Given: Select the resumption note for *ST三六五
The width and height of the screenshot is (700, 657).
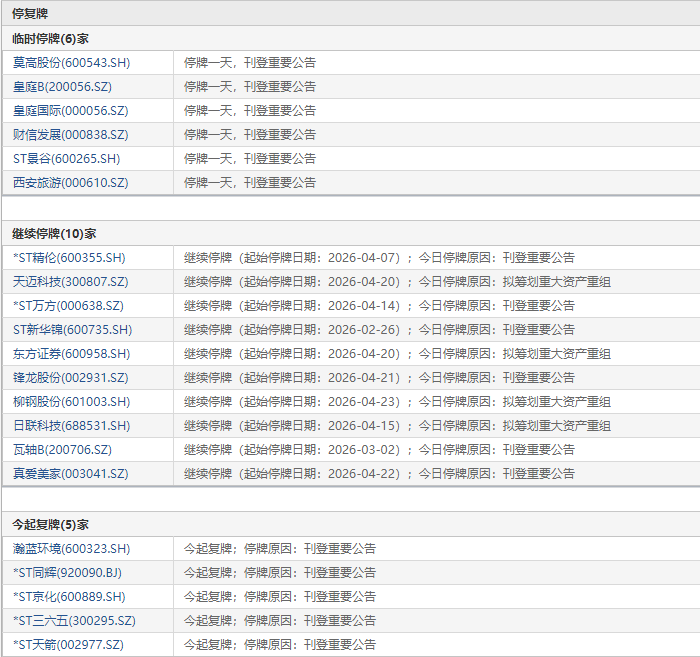Looking at the screenshot, I should [x=280, y=621].
